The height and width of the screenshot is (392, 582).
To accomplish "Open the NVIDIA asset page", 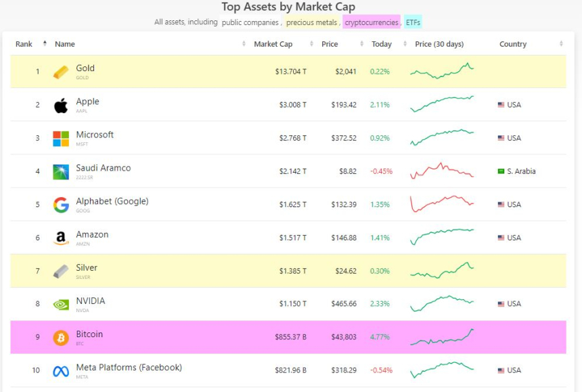I will point(91,301).
